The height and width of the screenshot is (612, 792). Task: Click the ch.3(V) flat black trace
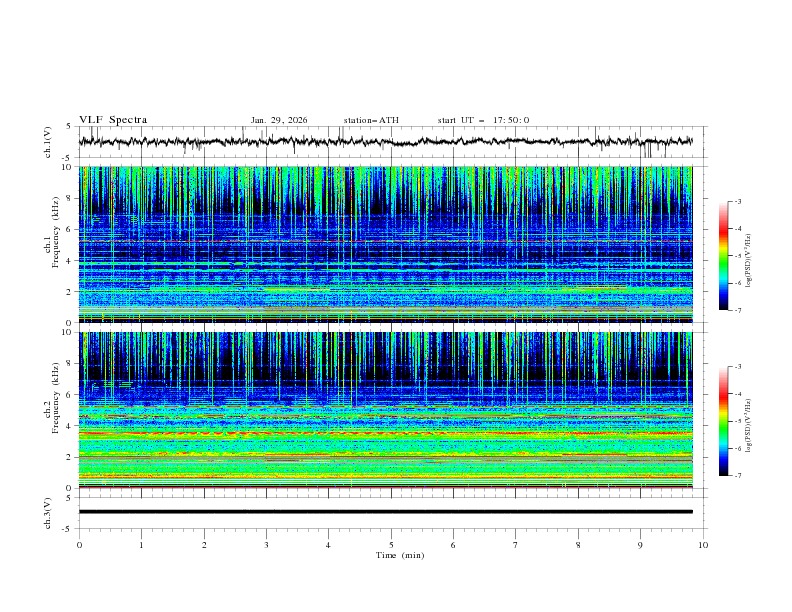tap(386, 512)
